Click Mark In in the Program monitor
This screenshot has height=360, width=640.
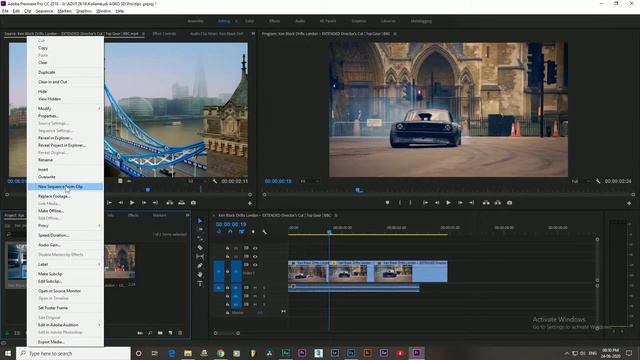[400, 202]
